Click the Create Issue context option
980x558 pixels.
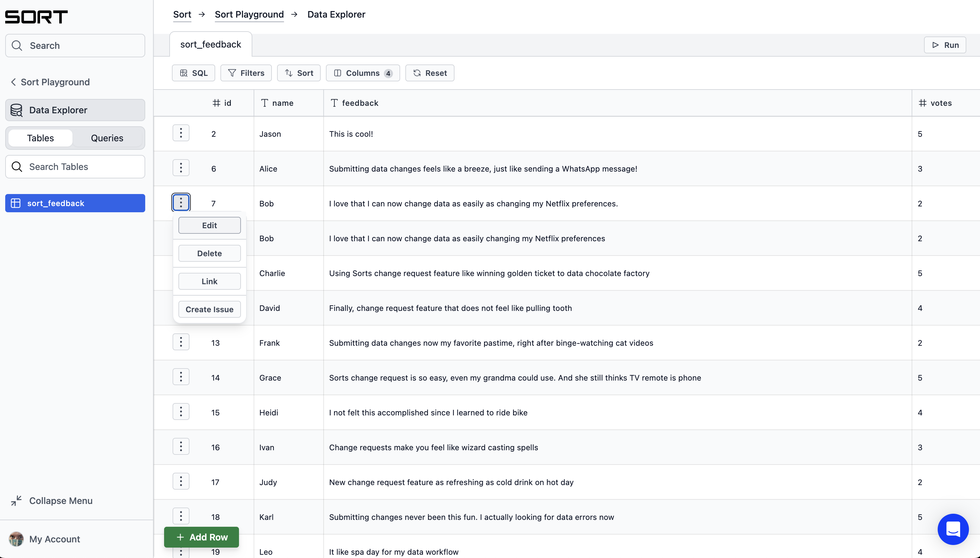(209, 309)
